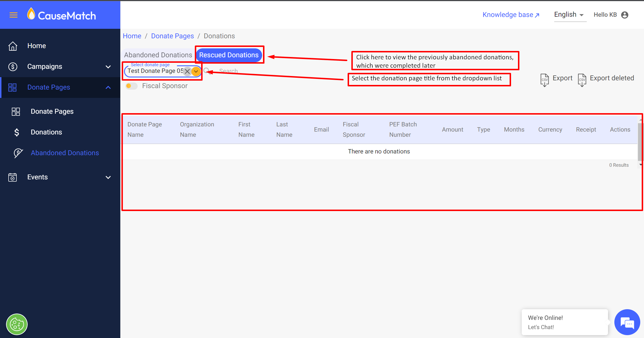The height and width of the screenshot is (338, 644).
Task: Switch to the Abandoned Donations tab
Action: 158,55
